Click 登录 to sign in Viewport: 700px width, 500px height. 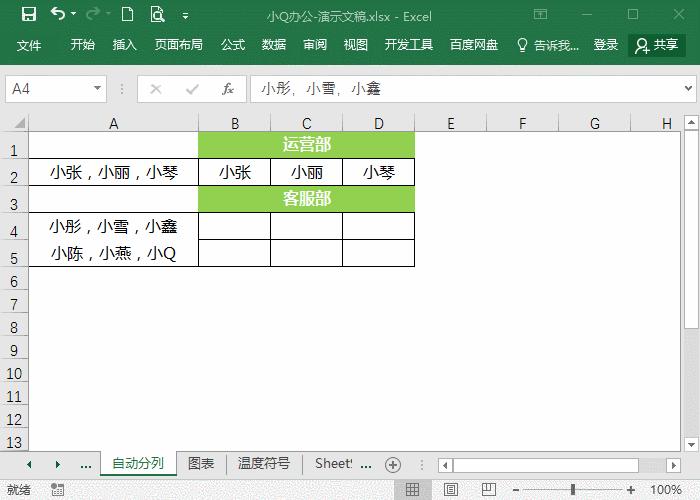coord(606,45)
